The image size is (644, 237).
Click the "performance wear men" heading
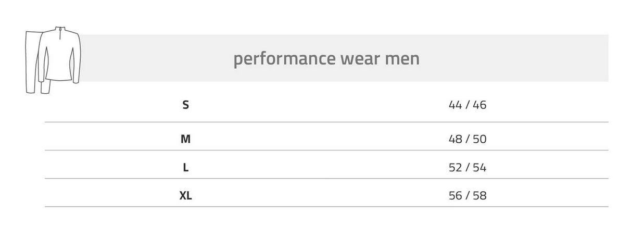click(326, 58)
